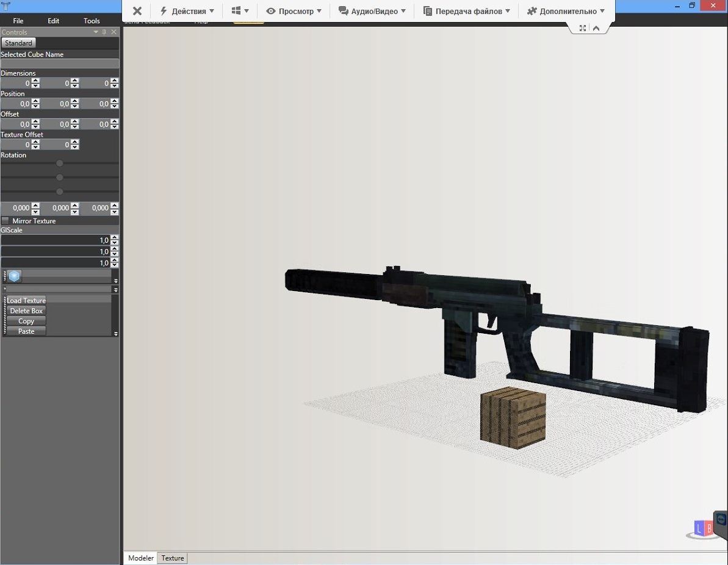Open the Controls panel dropdown arrow
Screen dimensions: 728x565
(96, 32)
